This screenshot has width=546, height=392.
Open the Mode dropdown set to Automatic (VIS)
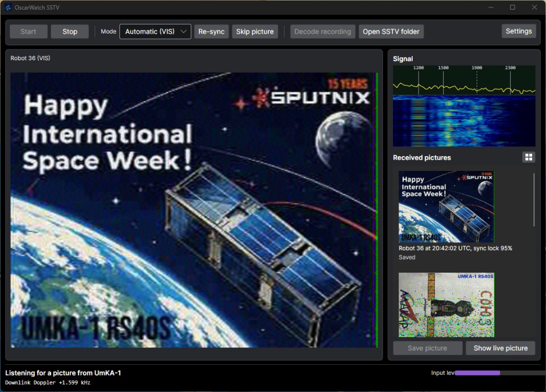155,31
